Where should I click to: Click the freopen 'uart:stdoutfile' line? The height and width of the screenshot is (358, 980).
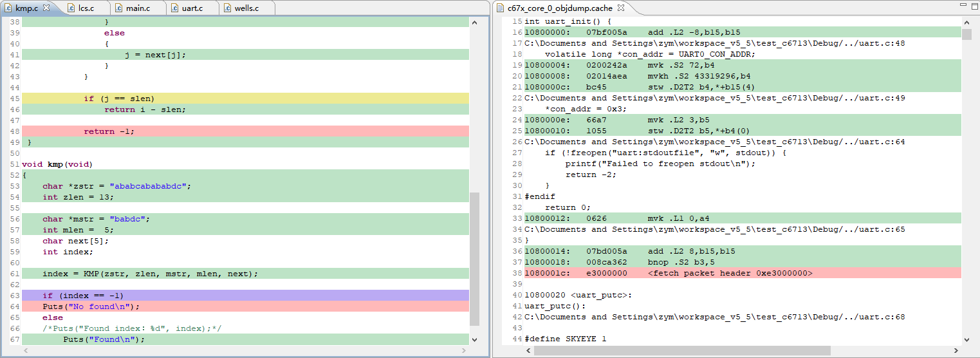[665, 153]
